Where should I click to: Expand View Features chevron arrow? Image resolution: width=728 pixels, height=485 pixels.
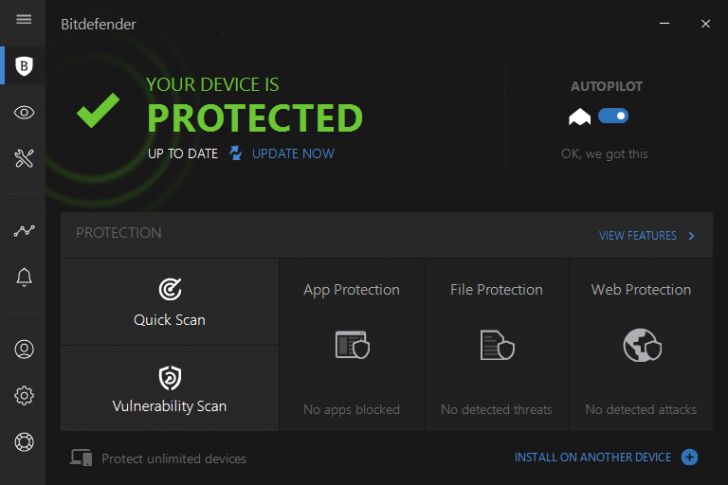pos(691,236)
